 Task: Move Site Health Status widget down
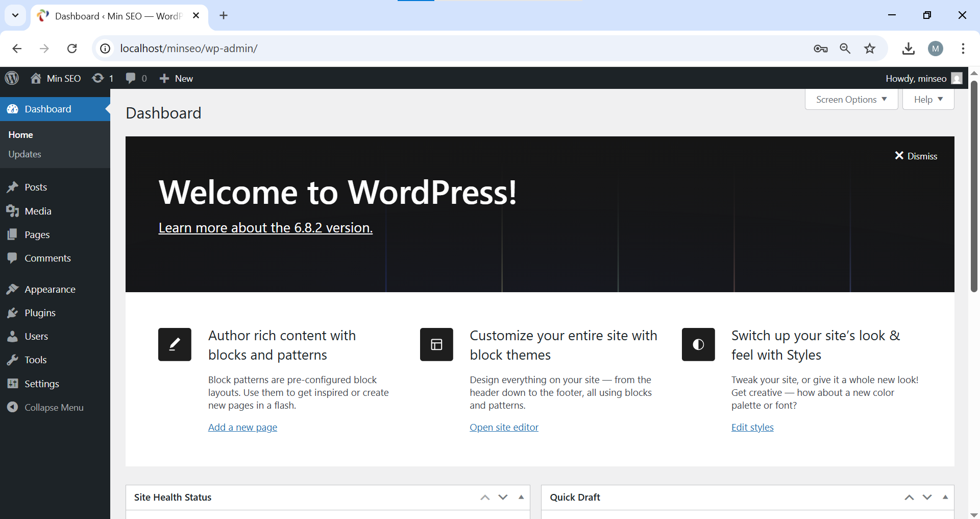(503, 497)
